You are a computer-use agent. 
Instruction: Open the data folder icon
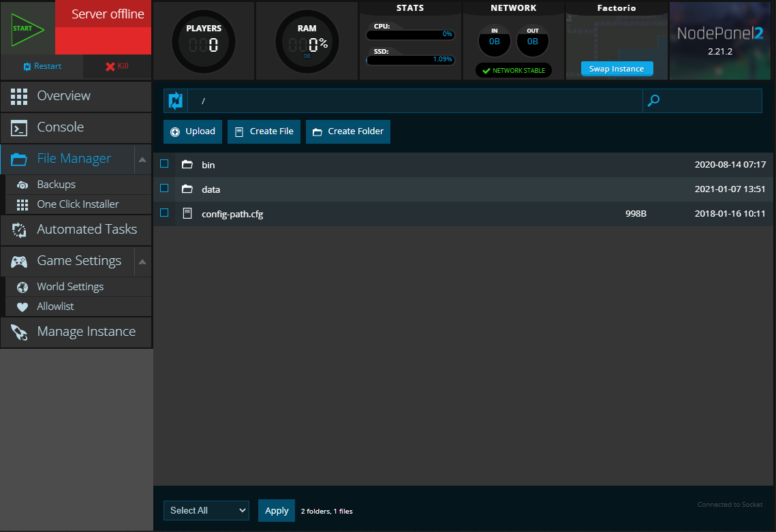pyautogui.click(x=187, y=189)
